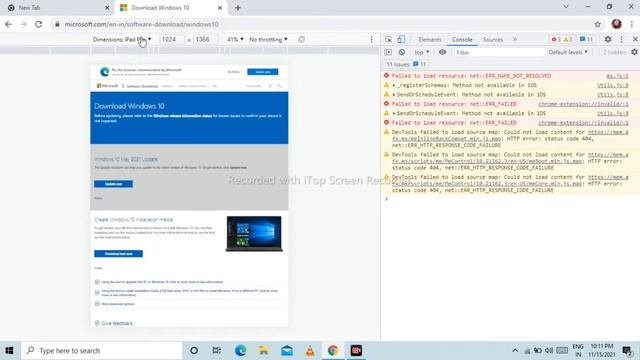Open the Windows Start menu
This screenshot has width=640, height=360.
pyautogui.click(x=9, y=351)
